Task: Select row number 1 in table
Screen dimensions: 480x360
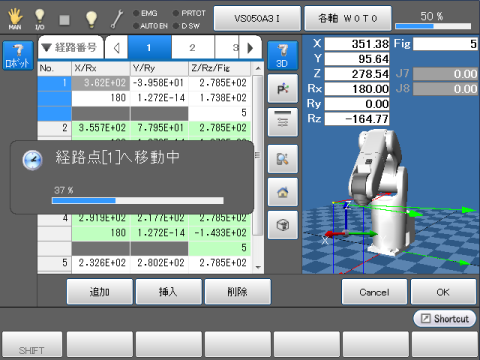Action: click(x=54, y=83)
